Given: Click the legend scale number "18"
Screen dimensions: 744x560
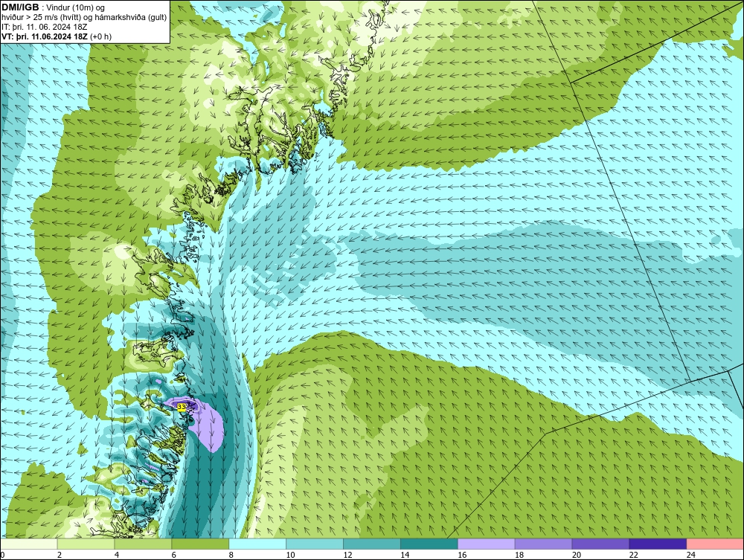Looking at the screenshot, I should (x=519, y=555).
